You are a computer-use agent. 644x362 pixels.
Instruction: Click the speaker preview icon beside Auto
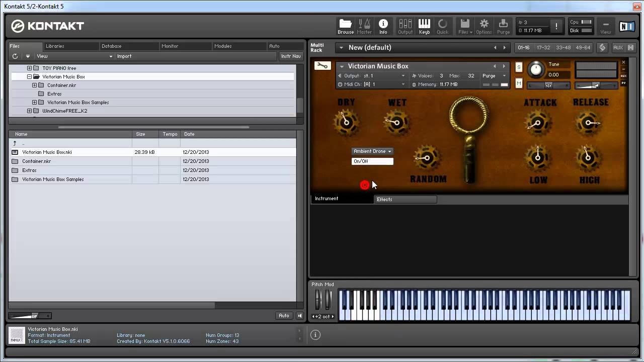[300, 316]
